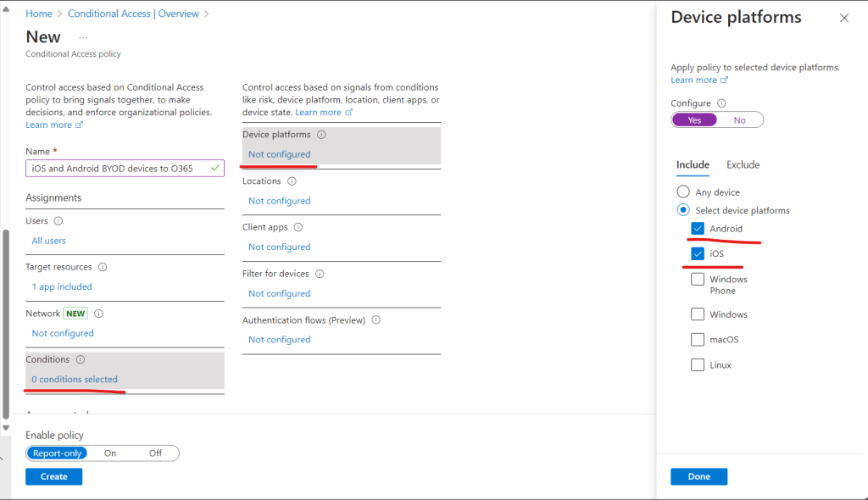Set Configure toggle to No

click(739, 120)
